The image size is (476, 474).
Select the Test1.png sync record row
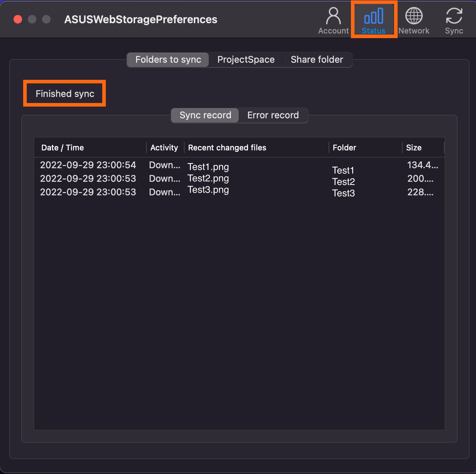pos(239,165)
